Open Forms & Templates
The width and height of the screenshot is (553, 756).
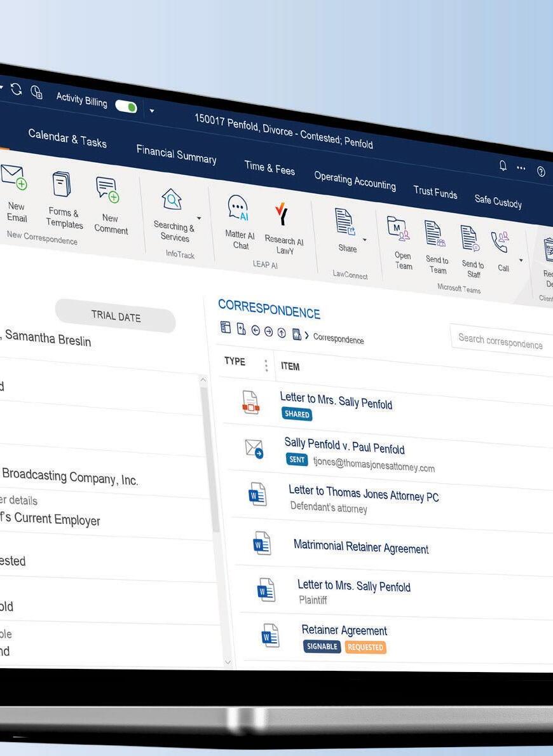63,200
